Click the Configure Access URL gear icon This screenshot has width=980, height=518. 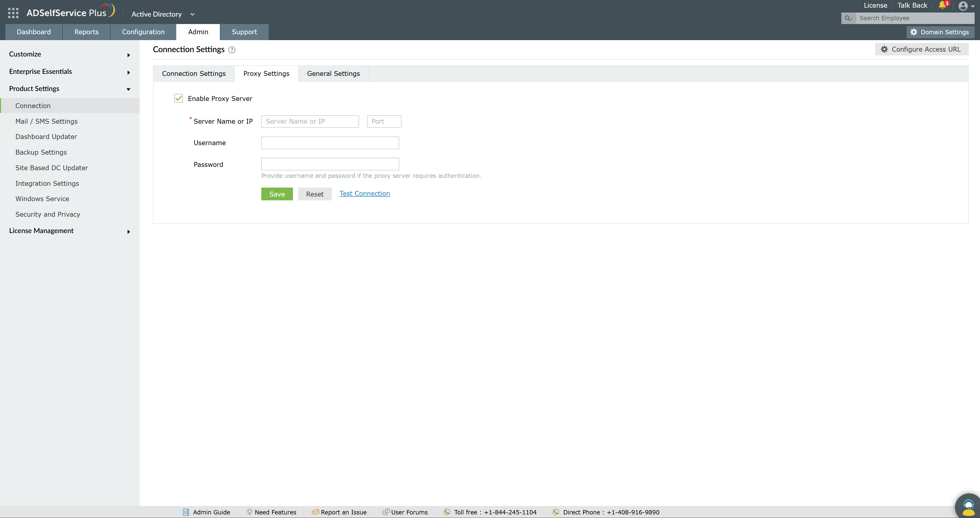884,50
